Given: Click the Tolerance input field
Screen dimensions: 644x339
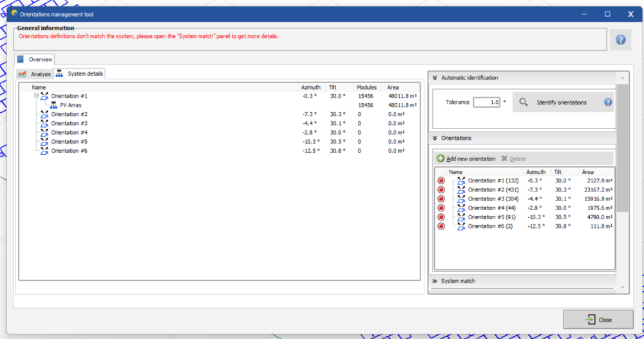Looking at the screenshot, I should click(486, 102).
